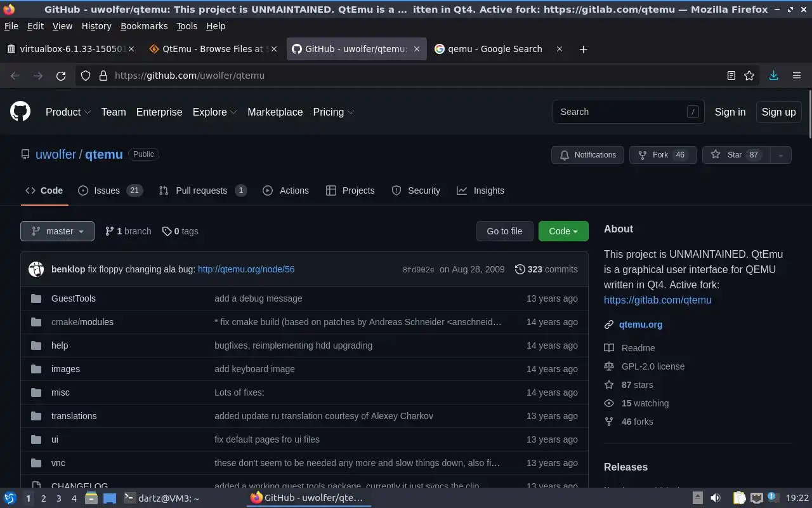This screenshot has height=508, width=812.
Task: Close the virtualbox-6.1.33 tab
Action: click(x=131, y=49)
